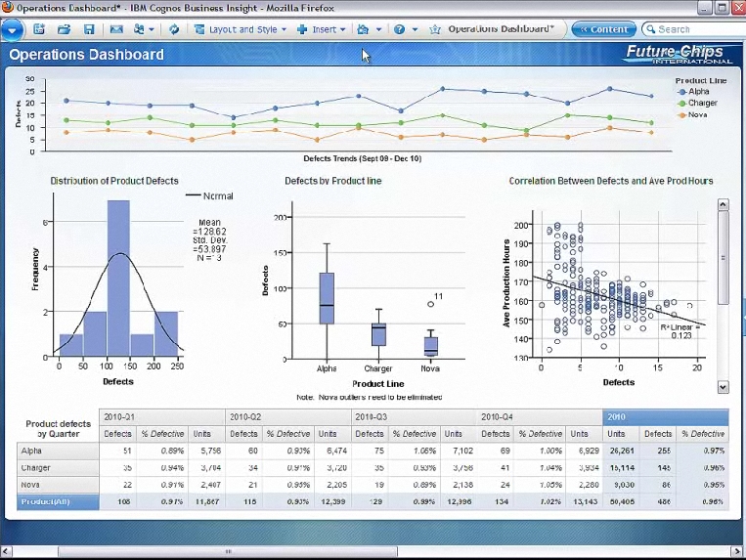This screenshot has width=746, height=560.
Task: Click the favorites star icon
Action: (435, 29)
